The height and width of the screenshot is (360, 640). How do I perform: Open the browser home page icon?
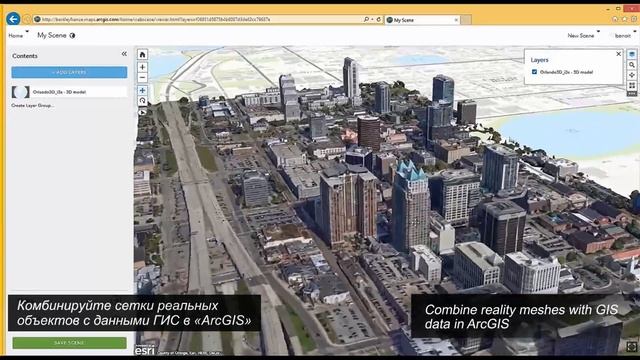point(615,19)
